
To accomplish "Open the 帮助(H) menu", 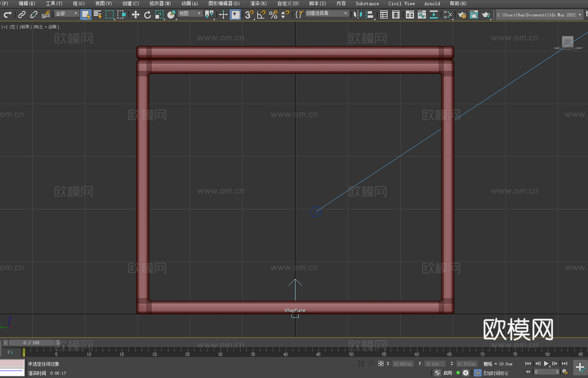I will pyautogui.click(x=458, y=3).
